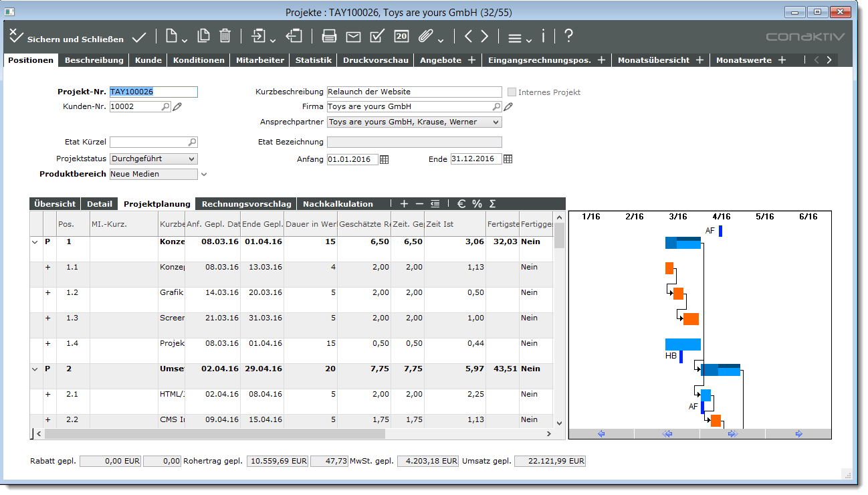Switch to the Statistik tab

click(314, 60)
